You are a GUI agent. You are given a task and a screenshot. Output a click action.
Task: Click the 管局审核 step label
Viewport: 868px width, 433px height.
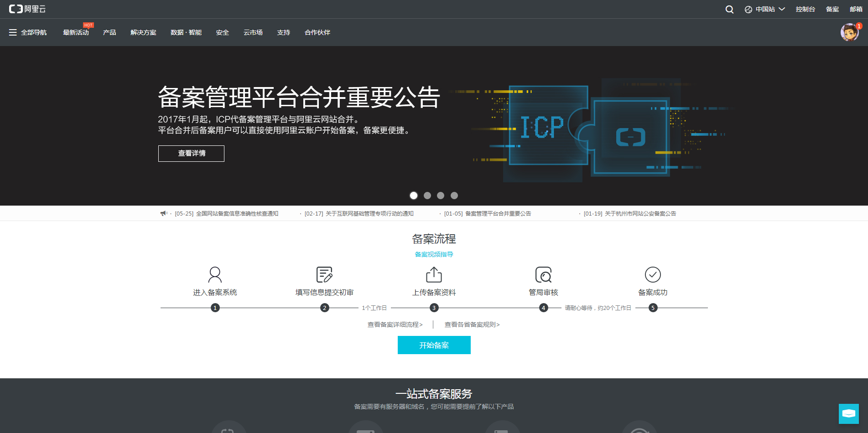(543, 293)
